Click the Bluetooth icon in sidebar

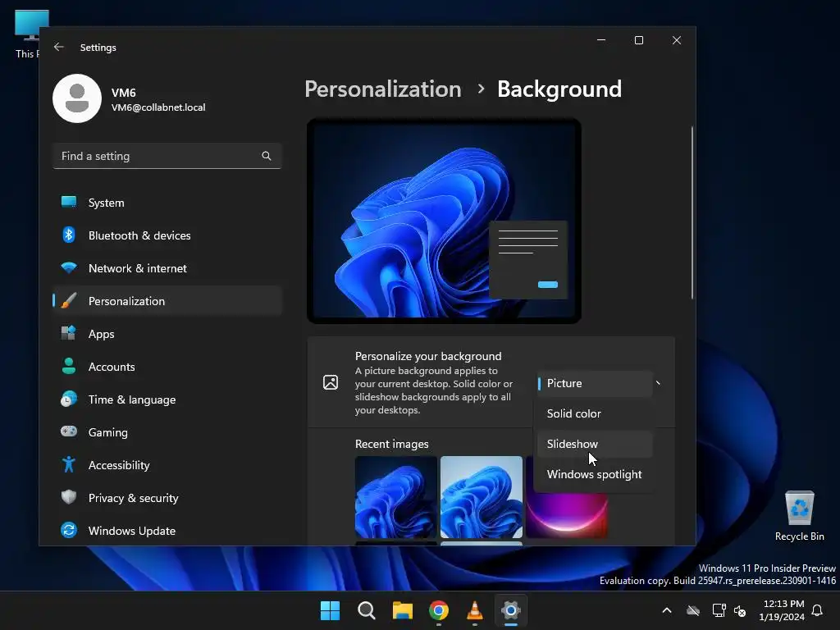69,235
